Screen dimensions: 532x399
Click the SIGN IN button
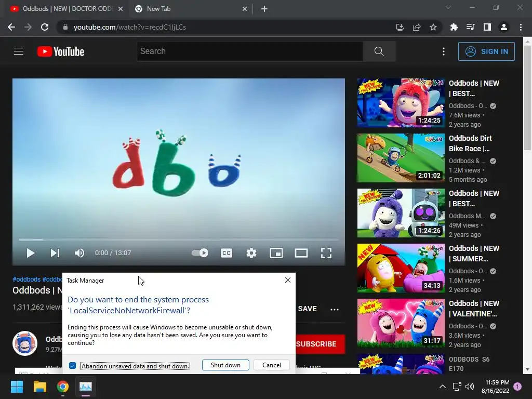(x=486, y=51)
